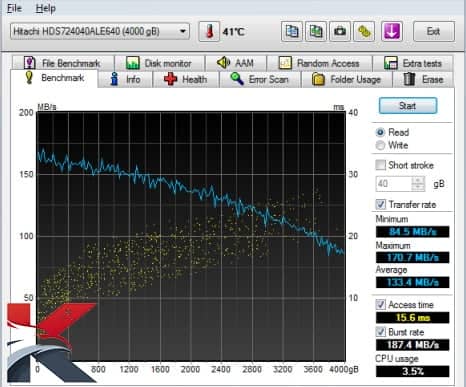Start the benchmark with Start button
Screen dimensions: 466x387
tap(408, 106)
